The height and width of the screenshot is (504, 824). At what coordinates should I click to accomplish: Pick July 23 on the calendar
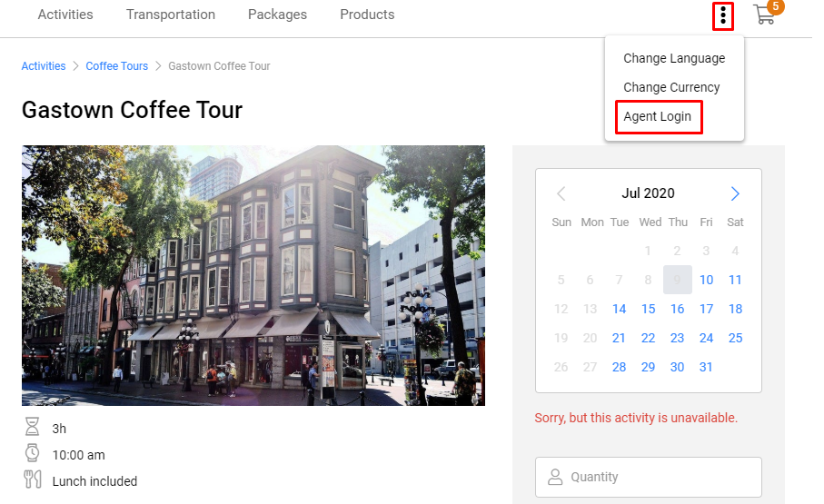pos(678,338)
